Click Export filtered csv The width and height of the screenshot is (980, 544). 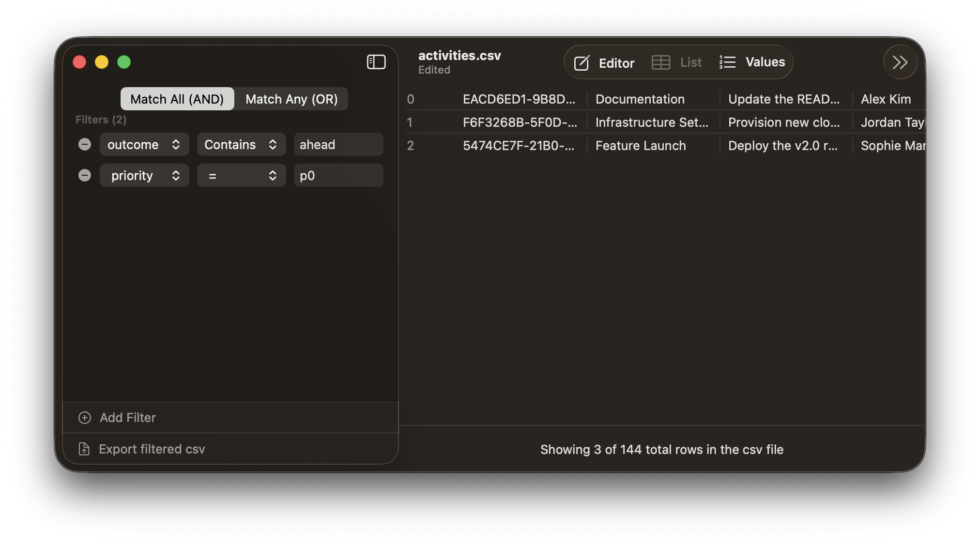[152, 449]
